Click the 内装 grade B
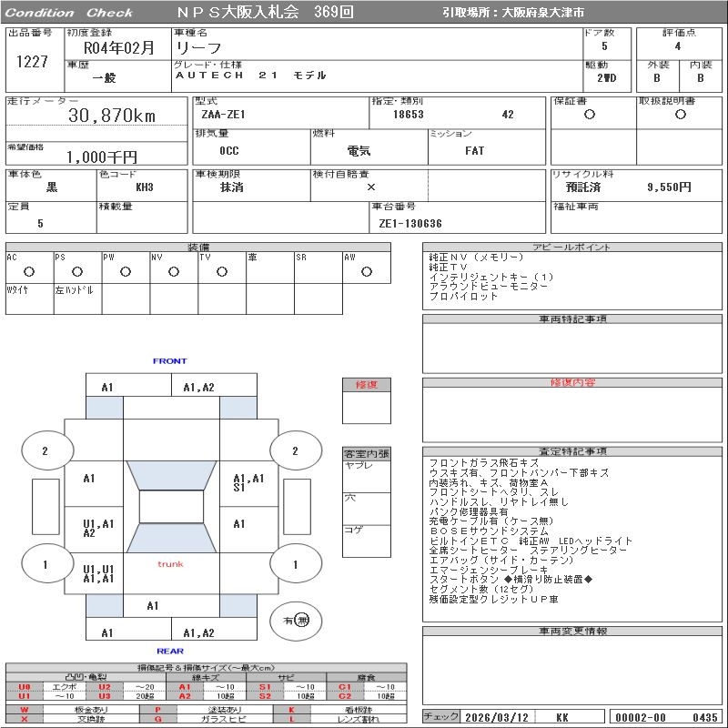Viewport: 728px width, 728px height. pos(700,78)
